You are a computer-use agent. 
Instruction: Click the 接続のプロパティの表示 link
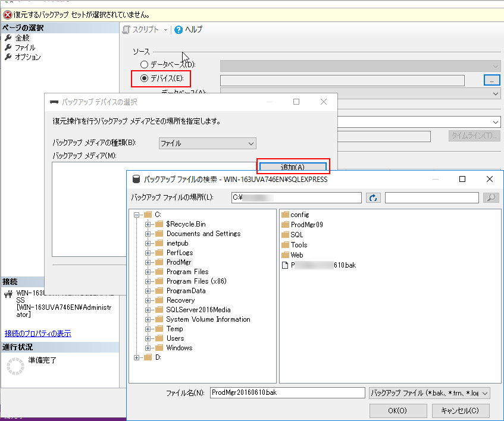37,334
